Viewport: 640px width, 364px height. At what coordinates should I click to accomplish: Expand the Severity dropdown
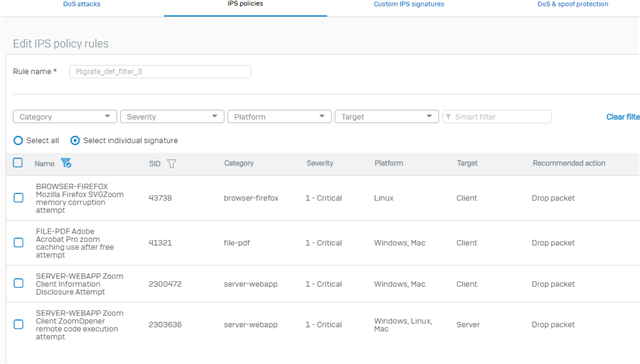point(172,117)
